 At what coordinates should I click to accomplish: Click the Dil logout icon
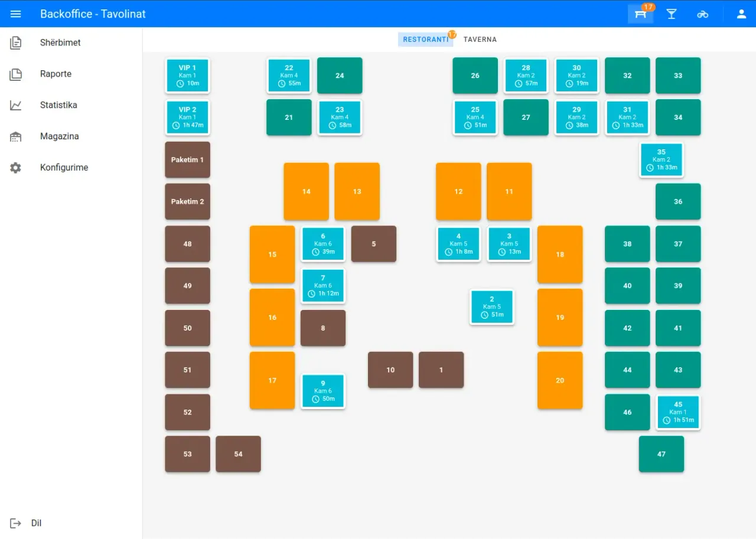(x=15, y=523)
